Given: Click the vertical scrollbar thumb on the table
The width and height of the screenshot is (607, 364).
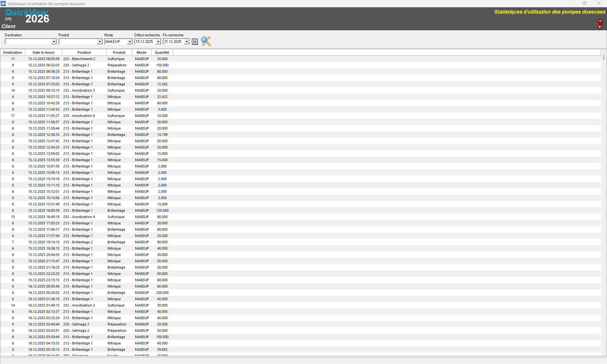Looking at the screenshot, I should pyautogui.click(x=604, y=58).
